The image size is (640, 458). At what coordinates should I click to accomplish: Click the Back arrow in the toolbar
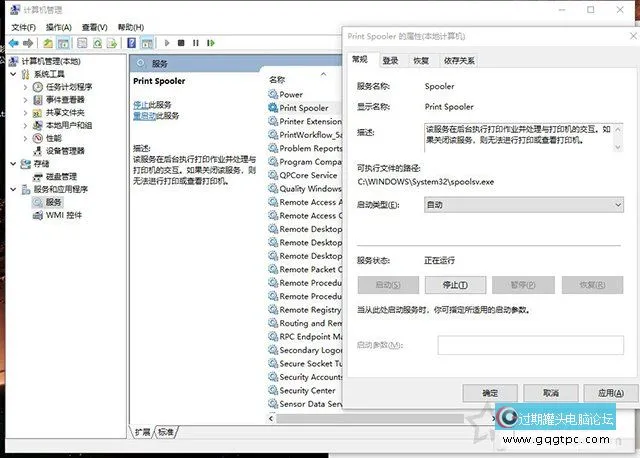pyautogui.click(x=14, y=43)
